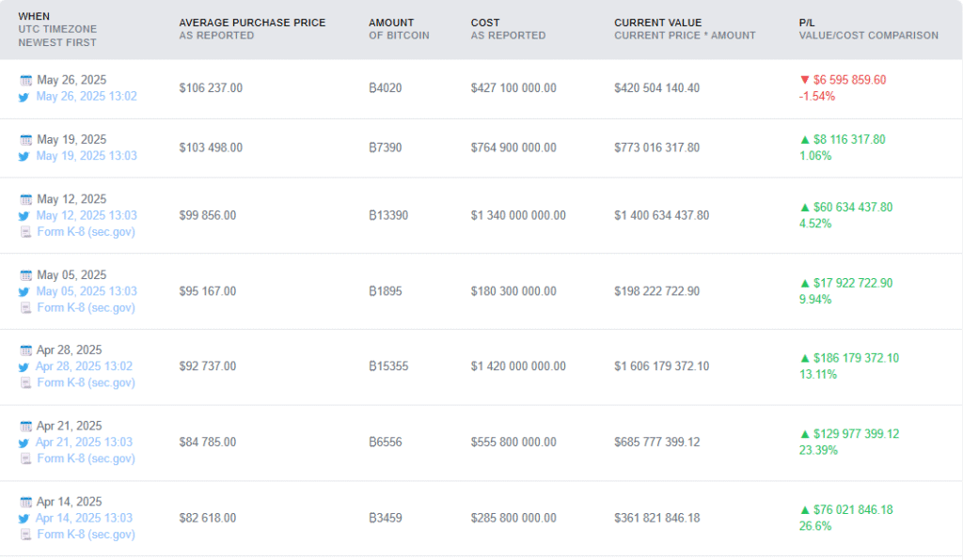
Task: Click the document icon for Apr 21 Form K-8
Action: (25, 459)
